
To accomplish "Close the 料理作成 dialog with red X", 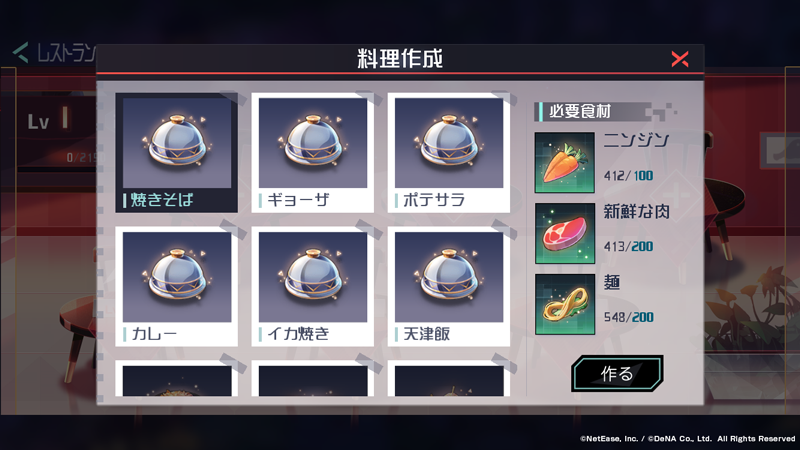I will tap(680, 59).
